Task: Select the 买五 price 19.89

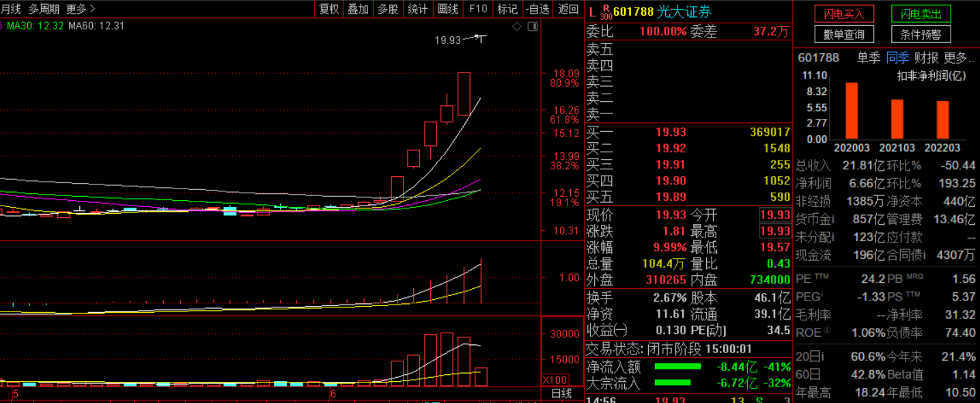Action: (x=671, y=197)
